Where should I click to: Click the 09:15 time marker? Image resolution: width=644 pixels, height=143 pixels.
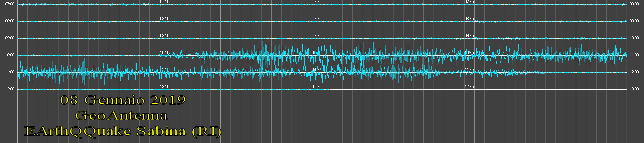(x=165, y=36)
